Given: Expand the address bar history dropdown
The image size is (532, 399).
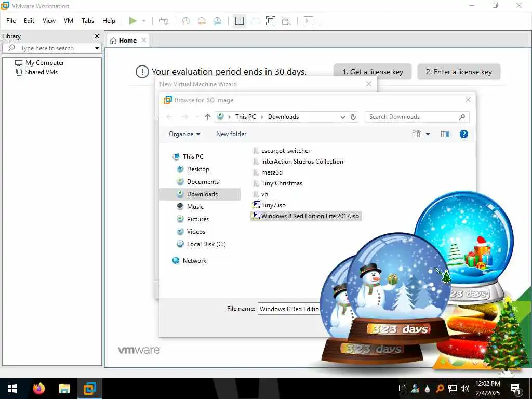Looking at the screenshot, I should (x=343, y=117).
